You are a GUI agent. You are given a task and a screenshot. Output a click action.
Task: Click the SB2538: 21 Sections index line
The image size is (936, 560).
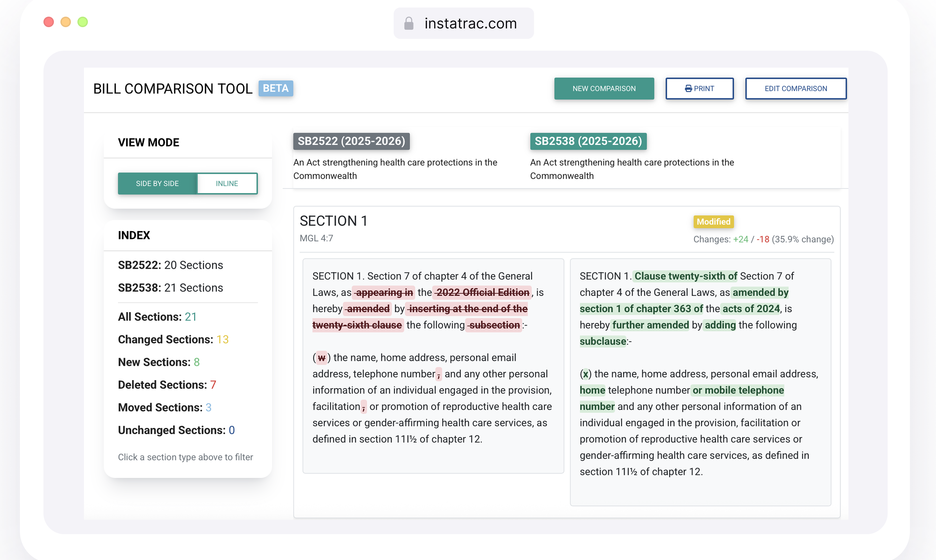[171, 287]
